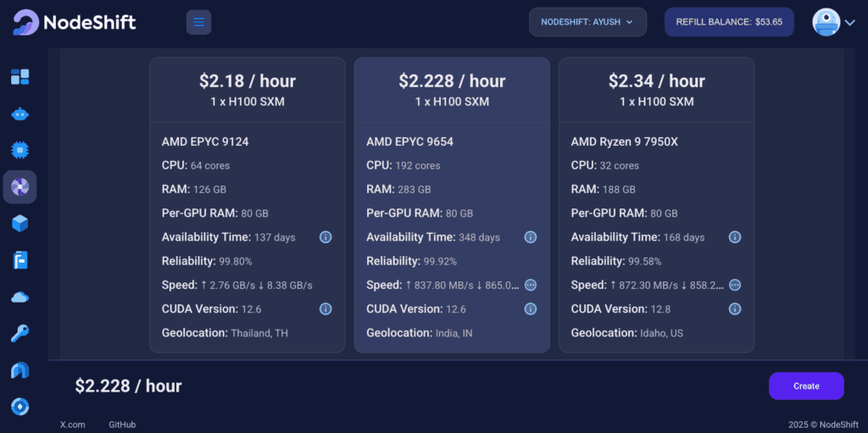Image resolution: width=868 pixels, height=433 pixels.
Task: Open the circular diamond icon in sidebar
Action: click(20, 407)
